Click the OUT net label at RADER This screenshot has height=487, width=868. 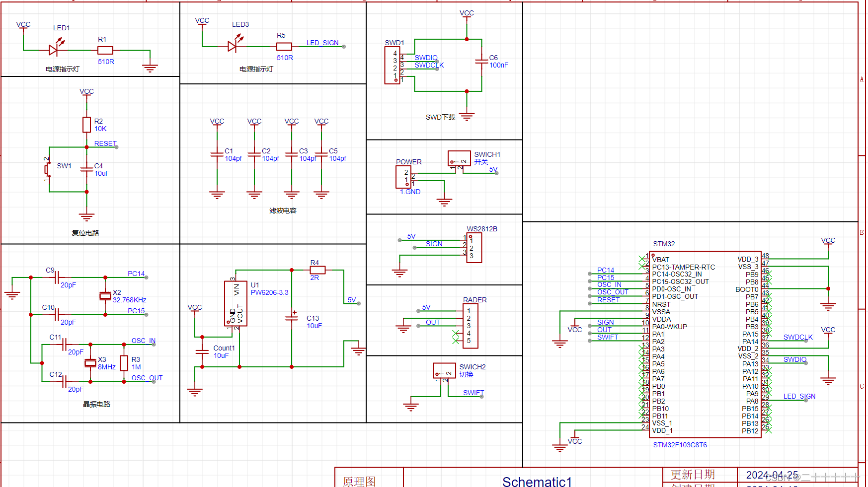tap(433, 322)
